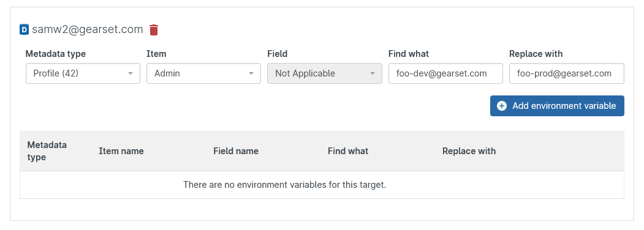The width and height of the screenshot is (644, 230).
Task: Delete the samw2@gearset.com target with trash icon
Action: 154,29
